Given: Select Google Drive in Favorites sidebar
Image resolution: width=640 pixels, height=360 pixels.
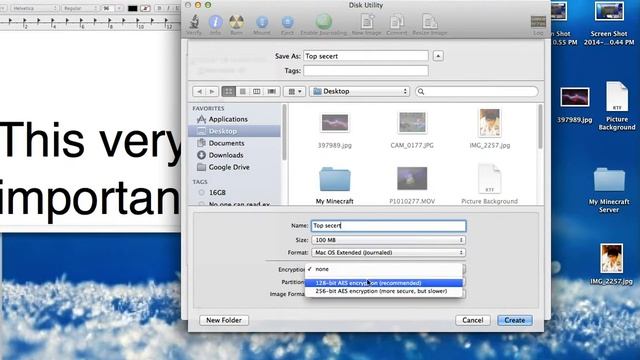Looking at the screenshot, I should [x=234, y=167].
